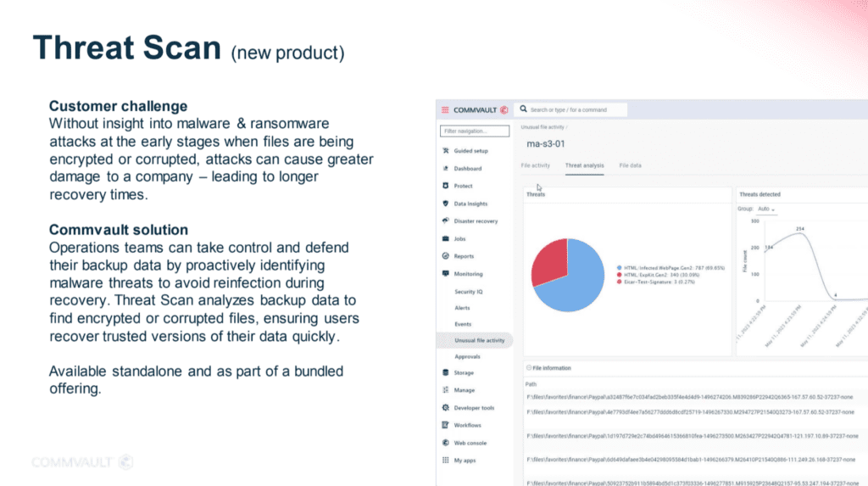The image size is (868, 486).
Task: Open Security IQ under Monitoring
Action: click(x=468, y=292)
